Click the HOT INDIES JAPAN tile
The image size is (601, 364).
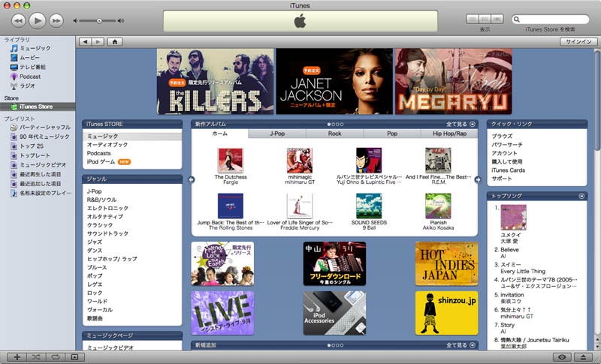(446, 263)
